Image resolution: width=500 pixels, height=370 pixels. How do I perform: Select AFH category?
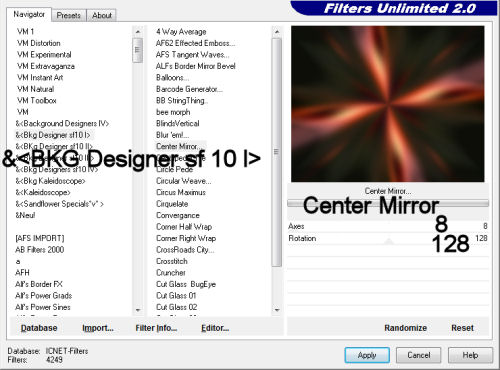click(x=22, y=273)
